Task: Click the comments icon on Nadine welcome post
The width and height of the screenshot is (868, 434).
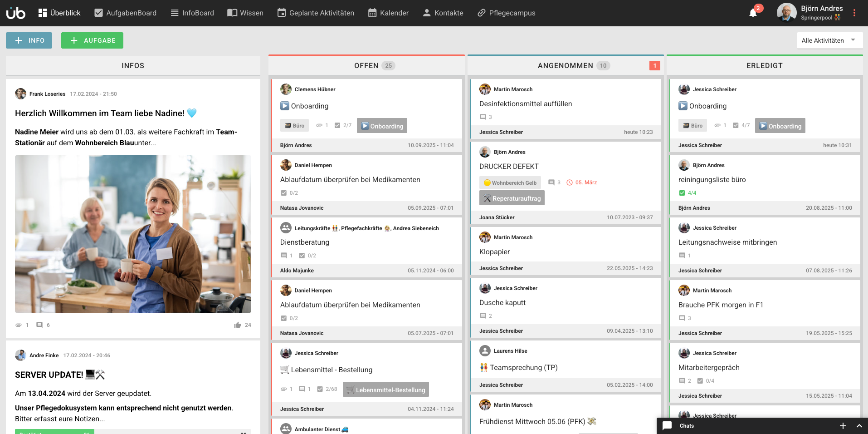Action: (40, 325)
